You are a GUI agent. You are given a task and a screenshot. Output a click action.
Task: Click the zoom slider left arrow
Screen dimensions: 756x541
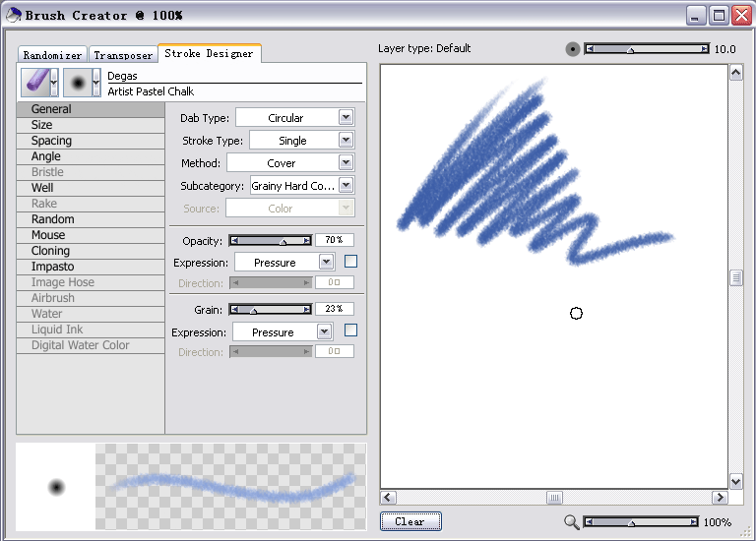[x=589, y=521]
